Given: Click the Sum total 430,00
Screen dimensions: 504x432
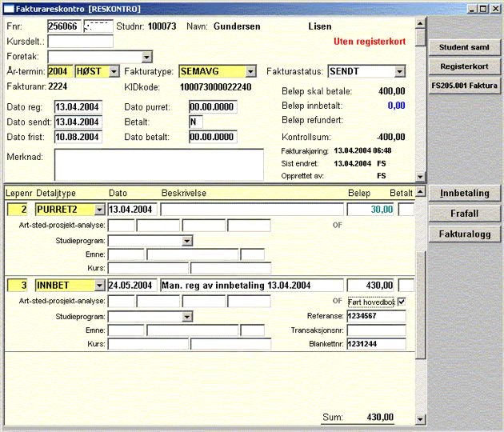Looking at the screenshot, I should pyautogui.click(x=380, y=418).
